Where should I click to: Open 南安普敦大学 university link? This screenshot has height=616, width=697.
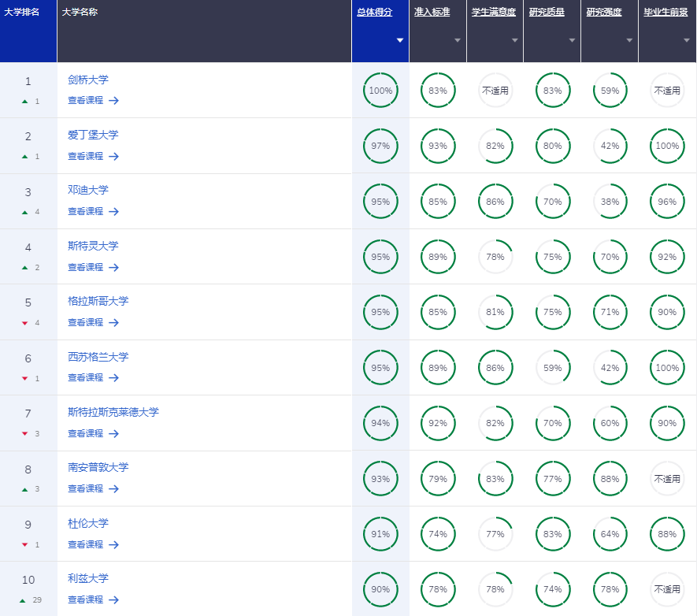[98, 467]
